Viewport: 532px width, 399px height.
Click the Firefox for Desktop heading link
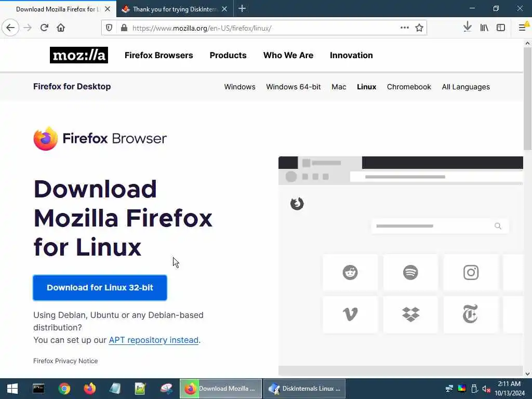coord(72,87)
